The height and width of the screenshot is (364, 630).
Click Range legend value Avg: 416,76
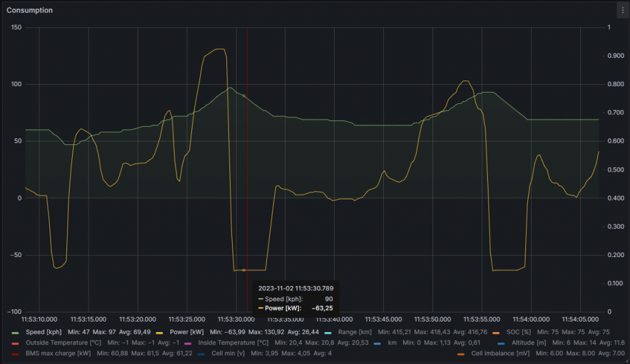click(x=471, y=332)
